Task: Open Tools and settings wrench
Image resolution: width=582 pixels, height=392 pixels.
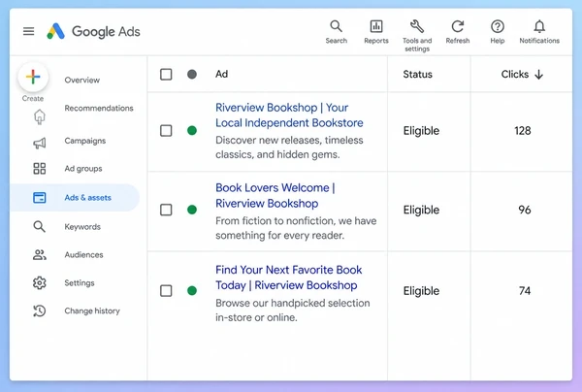Action: coord(417,26)
